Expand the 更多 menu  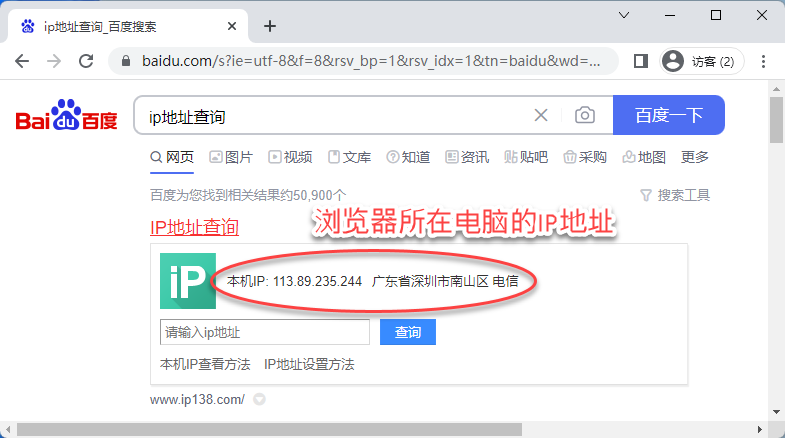click(695, 157)
